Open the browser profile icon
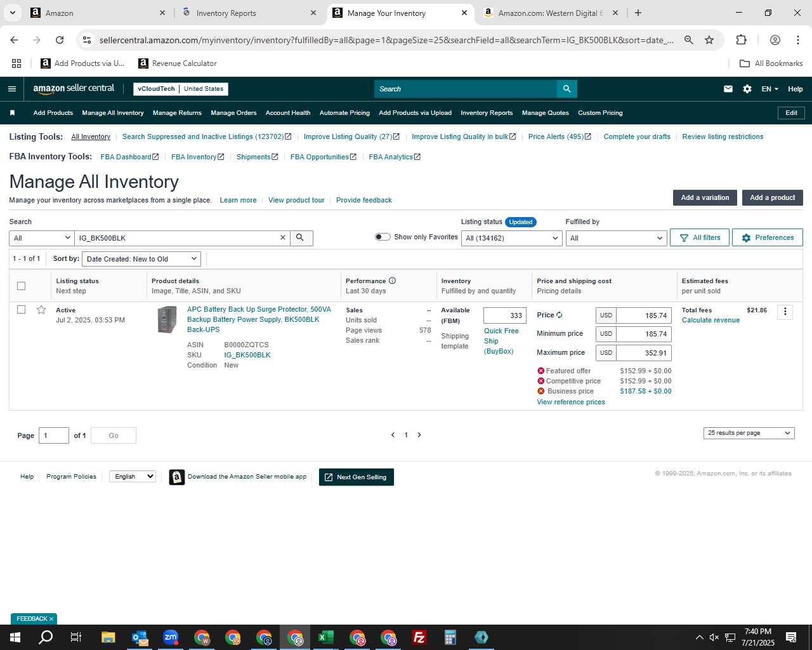The width and height of the screenshot is (812, 650). [x=775, y=40]
